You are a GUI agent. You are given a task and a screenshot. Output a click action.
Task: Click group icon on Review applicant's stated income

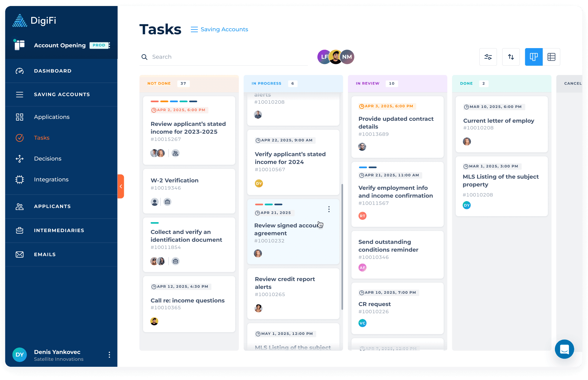(x=176, y=153)
